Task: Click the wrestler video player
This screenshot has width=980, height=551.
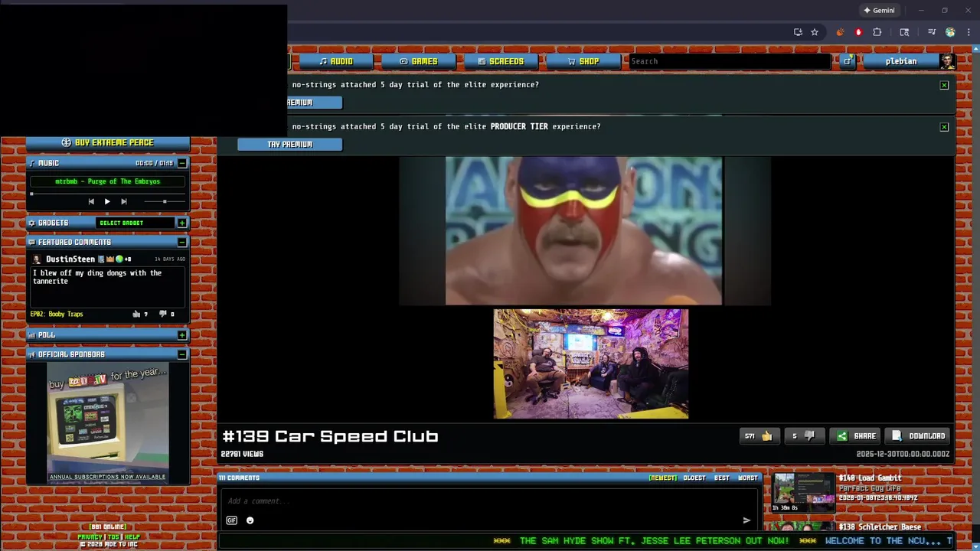Action: [583, 231]
